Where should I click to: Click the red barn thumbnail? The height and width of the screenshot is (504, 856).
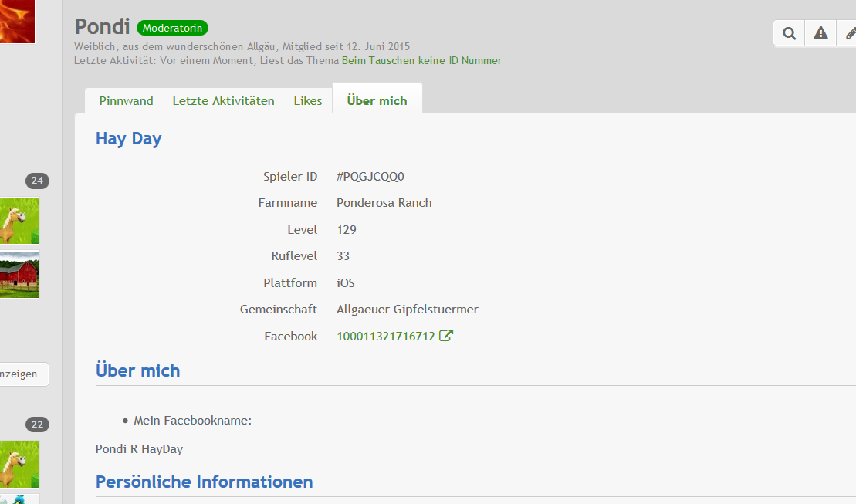[x=19, y=274]
